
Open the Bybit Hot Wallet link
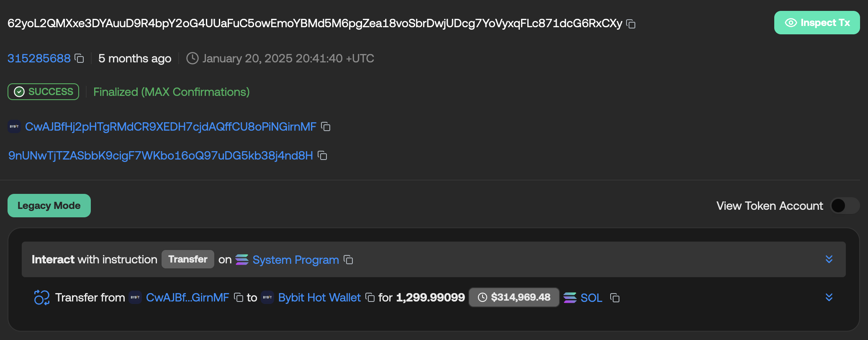[x=319, y=298]
